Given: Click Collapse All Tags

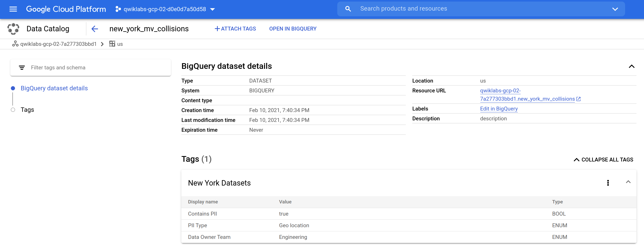Looking at the screenshot, I should click(x=603, y=160).
